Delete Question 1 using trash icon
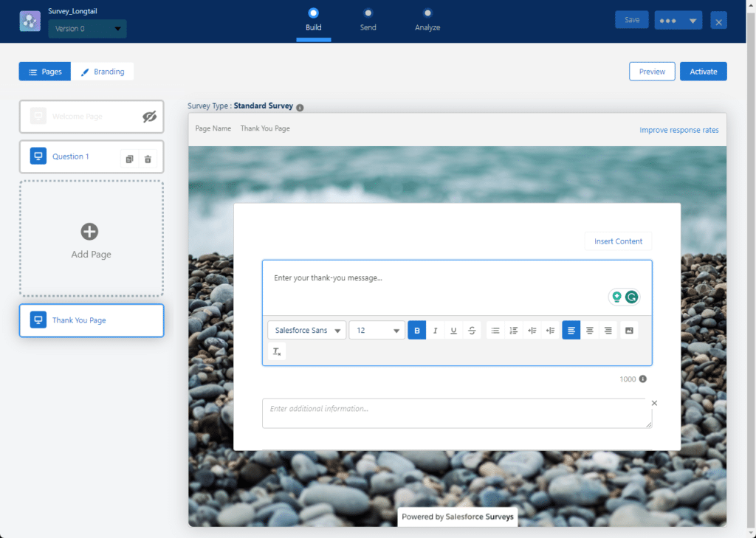The image size is (756, 538). pos(148,159)
